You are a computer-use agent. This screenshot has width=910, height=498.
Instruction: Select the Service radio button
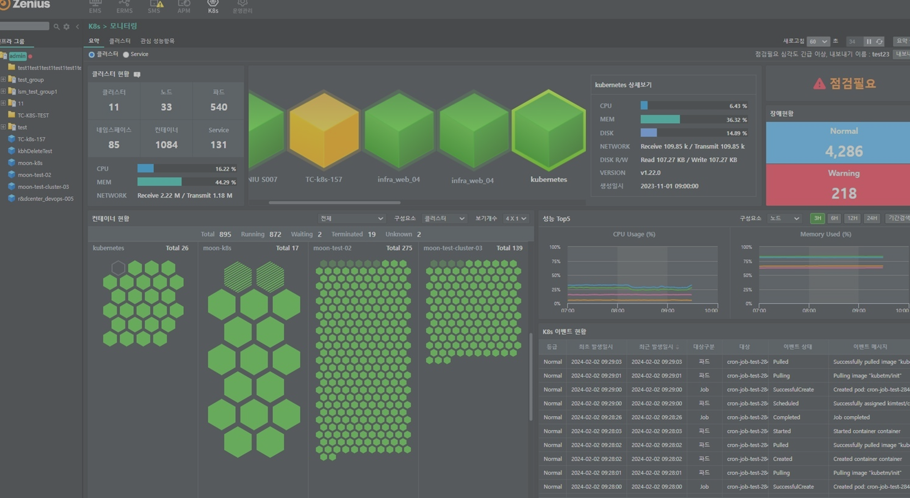(x=126, y=55)
